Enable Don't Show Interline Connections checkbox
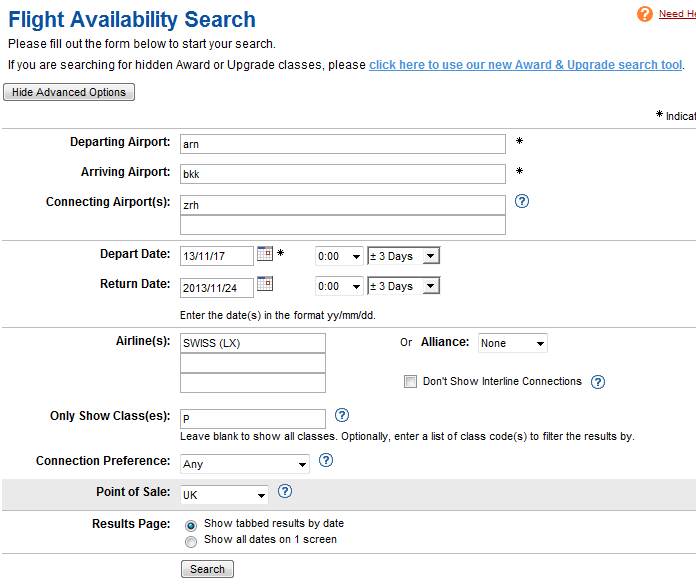 [x=410, y=382]
